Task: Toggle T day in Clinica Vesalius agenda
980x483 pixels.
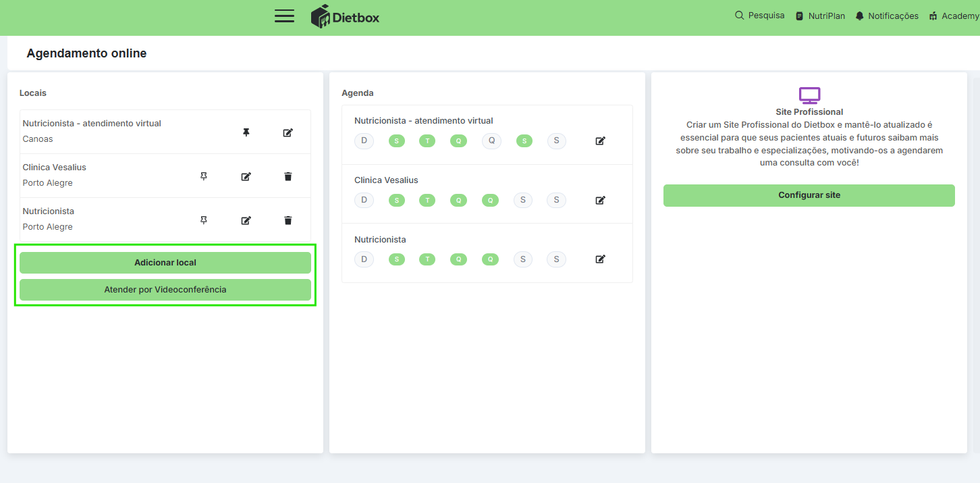Action: [427, 200]
